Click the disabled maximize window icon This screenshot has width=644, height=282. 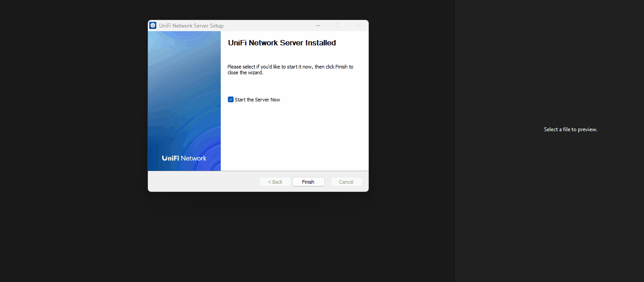click(338, 25)
